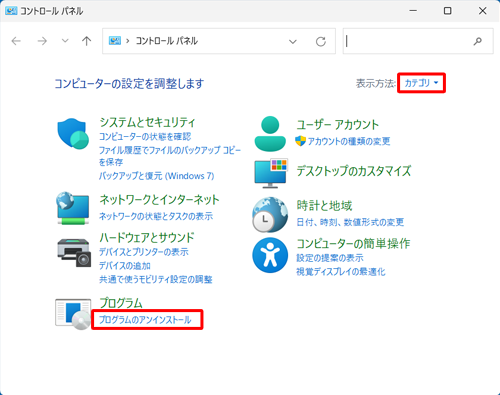Click the Forward arrow button
The image size is (500, 395).
tap(42, 41)
